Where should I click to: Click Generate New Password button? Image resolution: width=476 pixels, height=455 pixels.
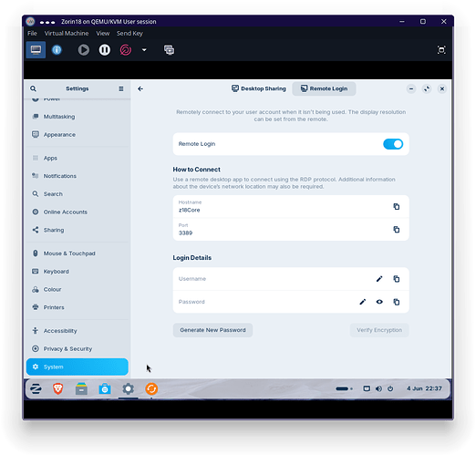(212, 330)
